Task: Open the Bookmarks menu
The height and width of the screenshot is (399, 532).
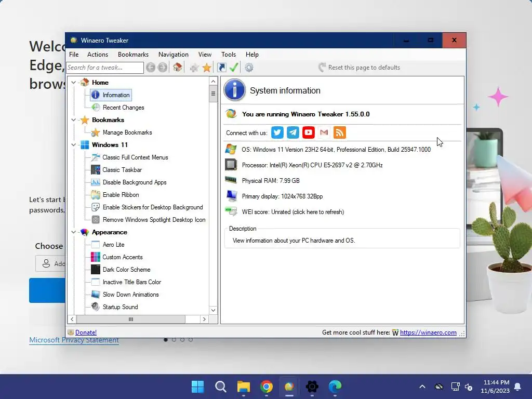Action: (133, 54)
